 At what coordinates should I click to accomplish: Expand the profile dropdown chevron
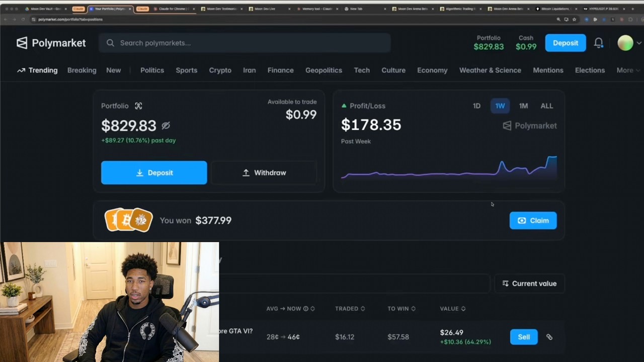point(639,43)
